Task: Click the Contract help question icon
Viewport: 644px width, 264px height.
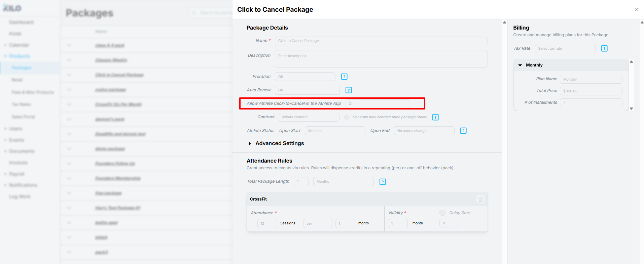Action: (x=435, y=117)
